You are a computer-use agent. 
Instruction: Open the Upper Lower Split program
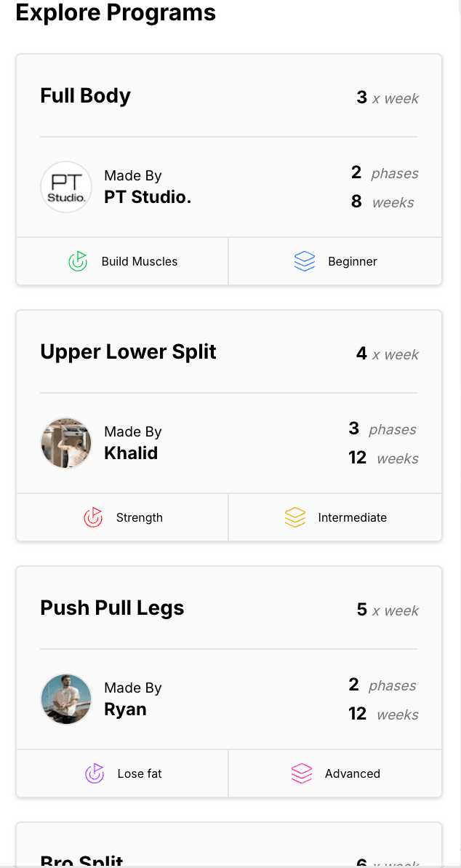click(129, 352)
